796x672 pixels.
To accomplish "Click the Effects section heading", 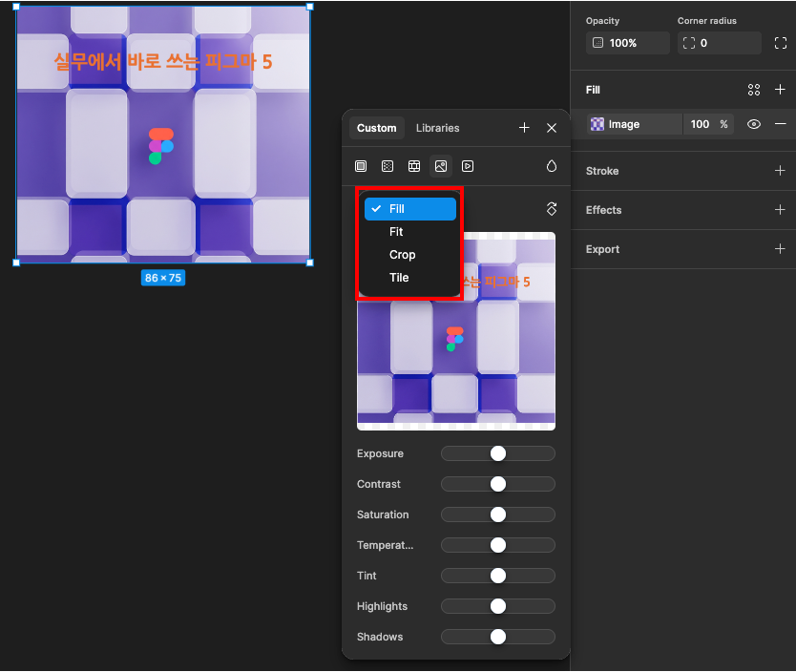I will [603, 210].
